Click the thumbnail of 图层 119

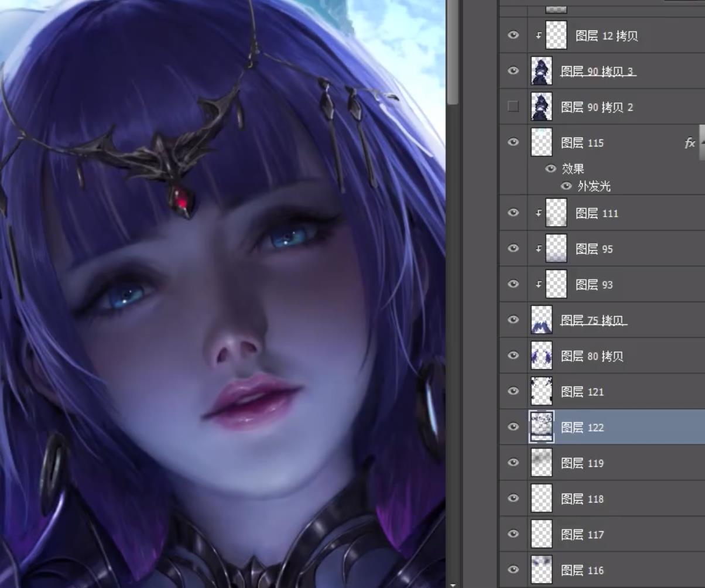pos(542,463)
